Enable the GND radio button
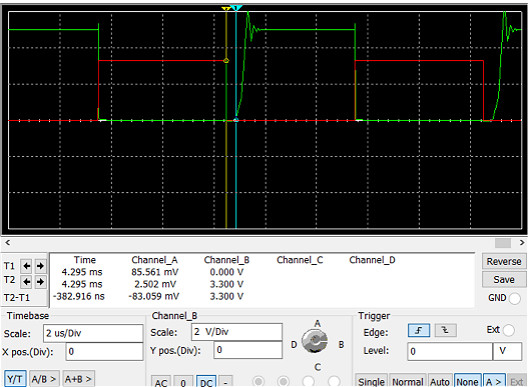The height and width of the screenshot is (387, 528). coord(515,298)
